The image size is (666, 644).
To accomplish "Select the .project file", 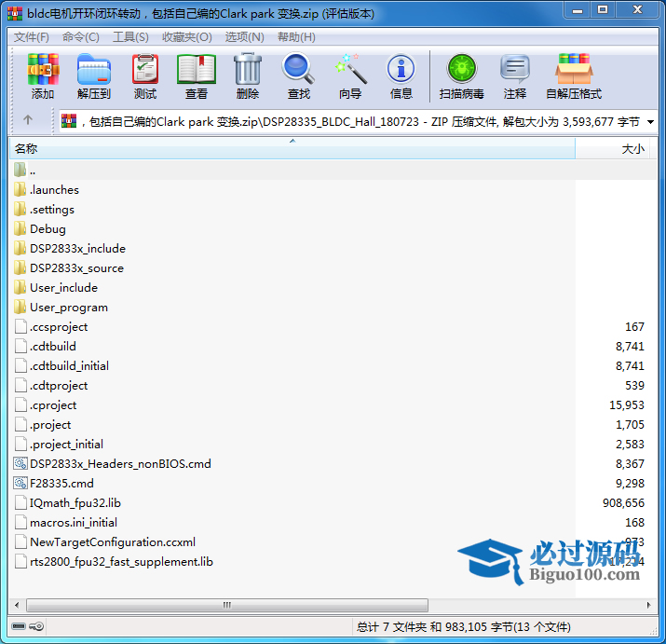I will point(50,424).
